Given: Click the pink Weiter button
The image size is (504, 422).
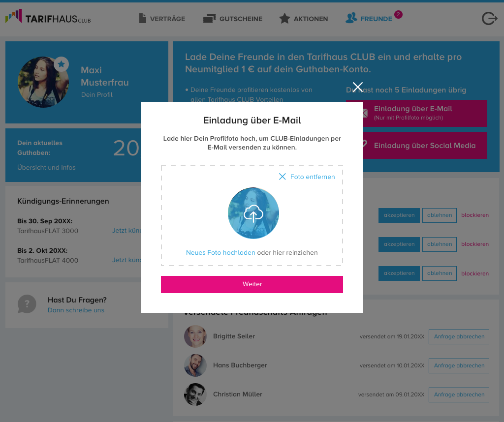Looking at the screenshot, I should click(252, 284).
